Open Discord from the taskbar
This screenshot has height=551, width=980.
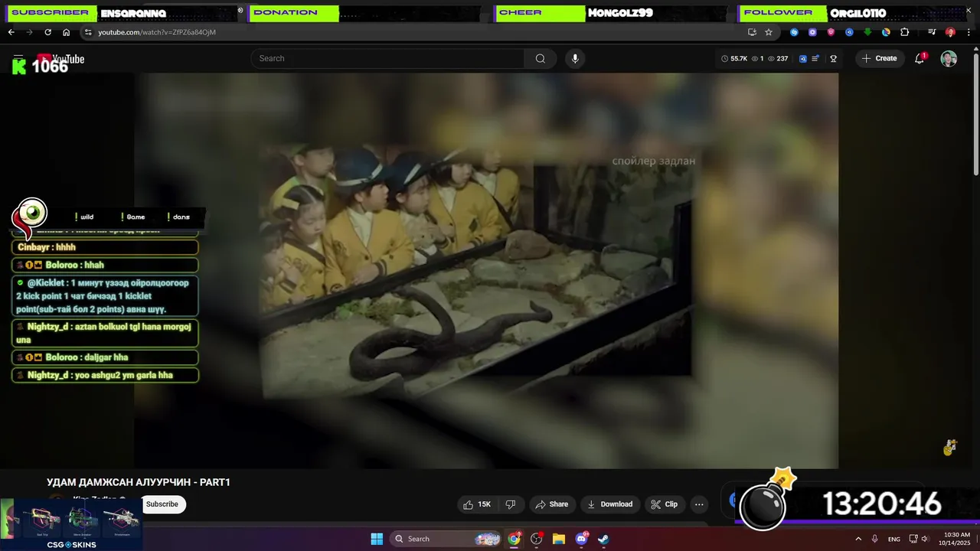pos(581,539)
